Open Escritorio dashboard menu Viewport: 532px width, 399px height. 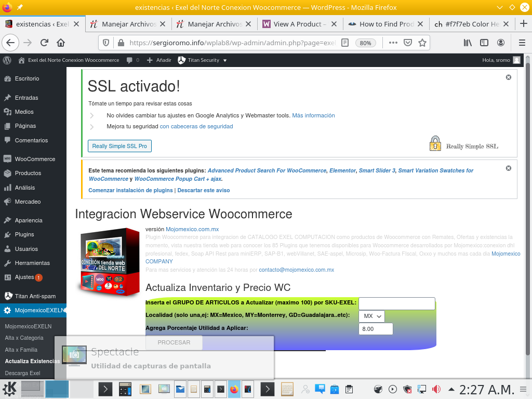pos(27,79)
